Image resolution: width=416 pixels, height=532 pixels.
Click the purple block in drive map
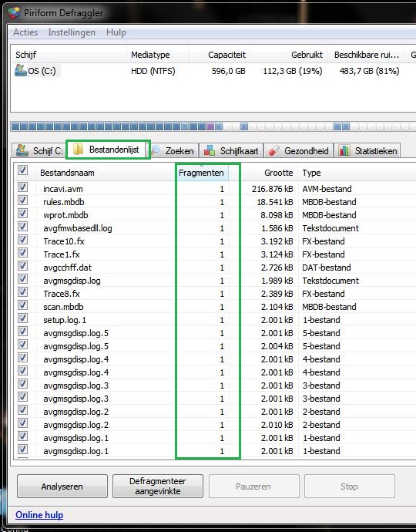[x=210, y=127]
